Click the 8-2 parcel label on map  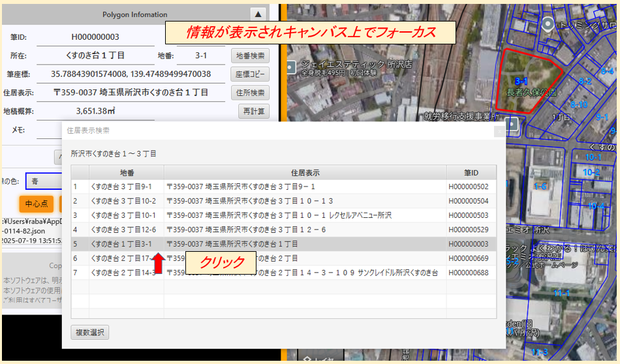point(585,82)
